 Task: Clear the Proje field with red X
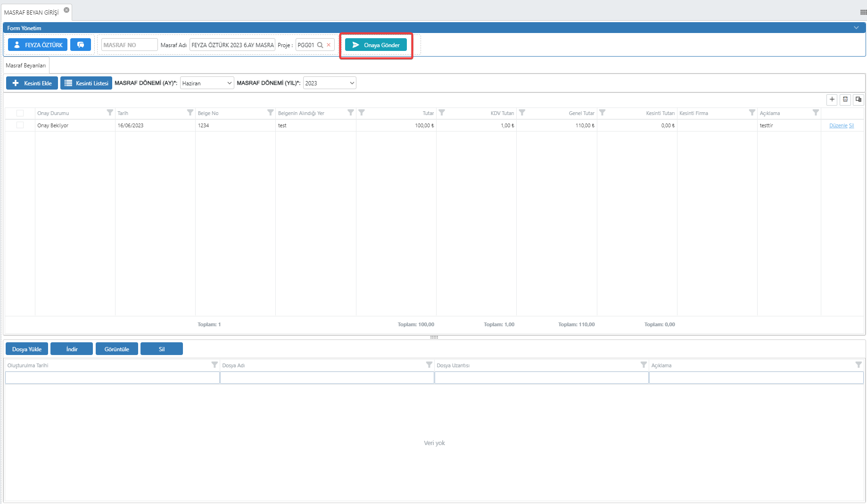[329, 45]
